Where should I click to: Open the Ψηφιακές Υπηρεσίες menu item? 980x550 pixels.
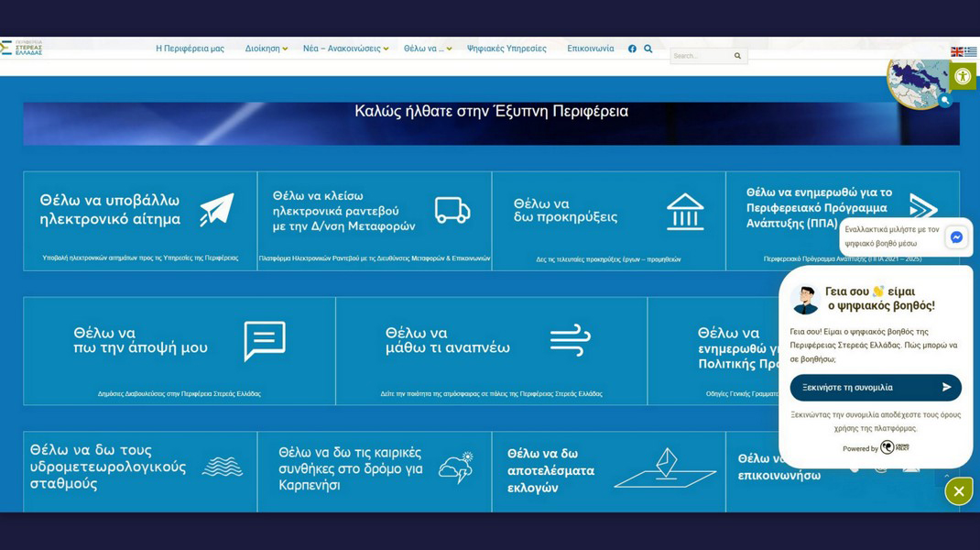click(x=506, y=49)
